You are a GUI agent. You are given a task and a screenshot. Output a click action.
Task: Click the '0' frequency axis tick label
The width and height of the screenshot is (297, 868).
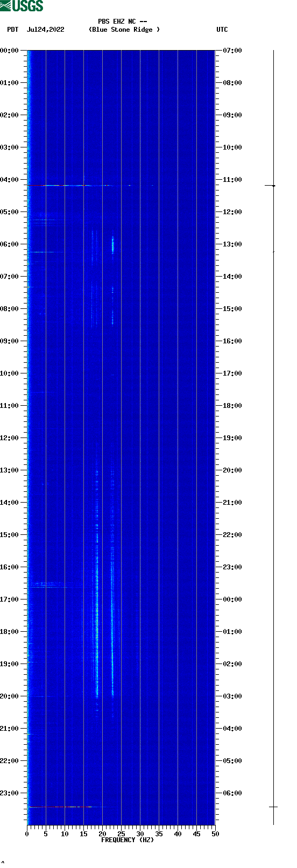[x=27, y=834]
